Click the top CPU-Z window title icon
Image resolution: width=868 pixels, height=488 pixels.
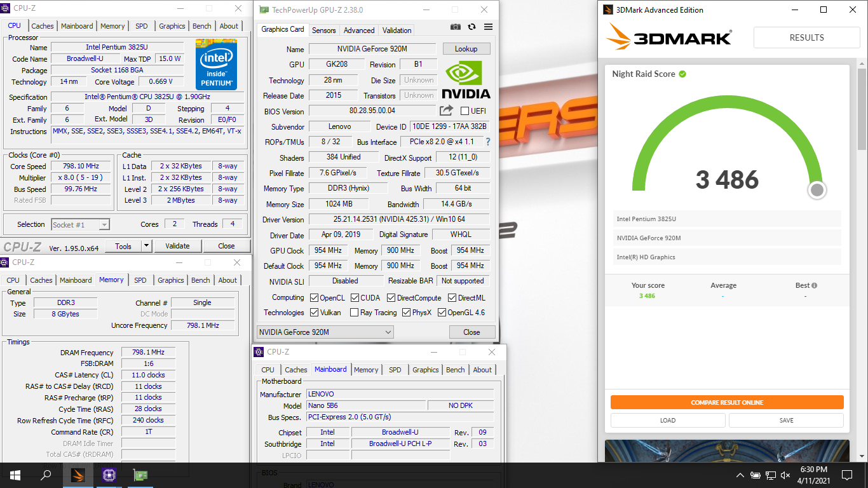4,8
